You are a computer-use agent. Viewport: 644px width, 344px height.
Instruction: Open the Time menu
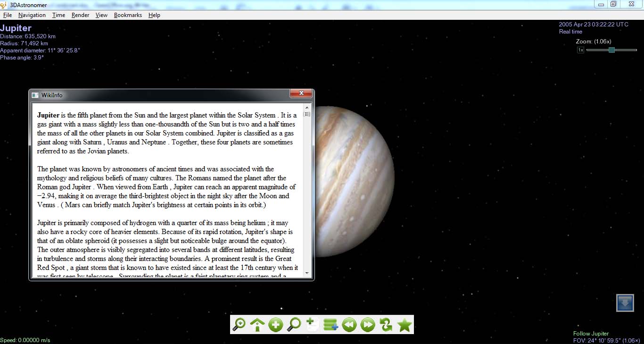pos(59,15)
